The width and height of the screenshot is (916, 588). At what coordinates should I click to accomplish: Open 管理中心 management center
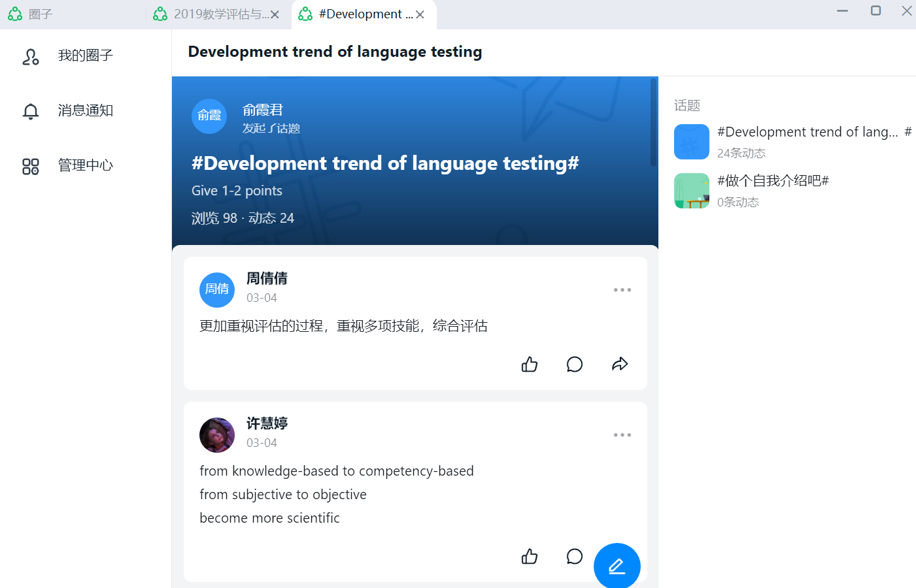[85, 166]
